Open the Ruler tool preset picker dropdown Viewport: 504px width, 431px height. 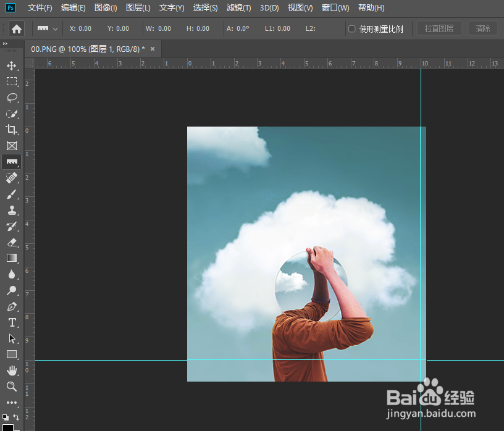[56, 29]
